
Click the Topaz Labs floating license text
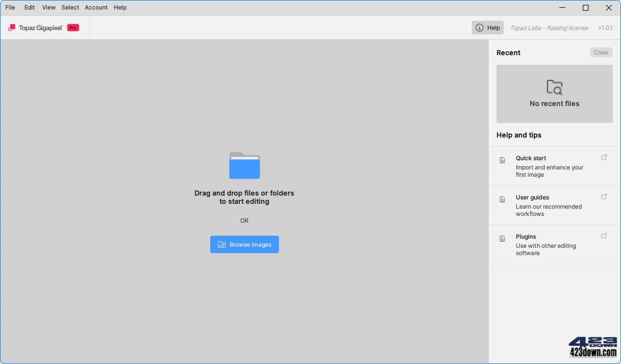point(549,28)
